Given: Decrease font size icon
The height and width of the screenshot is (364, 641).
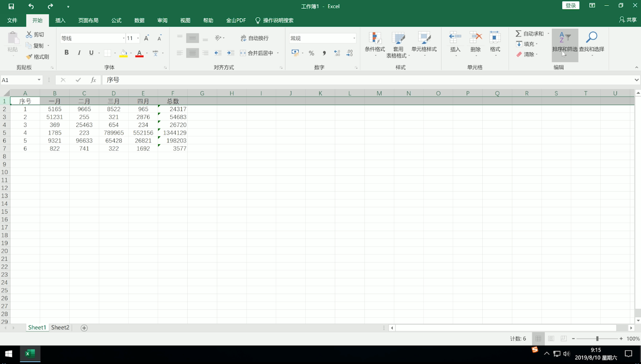Looking at the screenshot, I should [159, 38].
